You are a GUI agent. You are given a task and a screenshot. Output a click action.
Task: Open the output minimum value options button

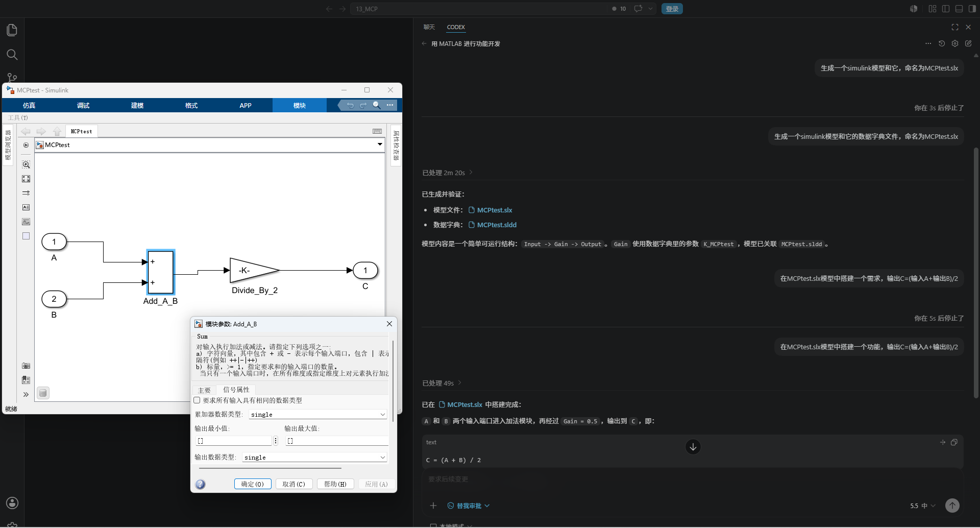(276, 441)
